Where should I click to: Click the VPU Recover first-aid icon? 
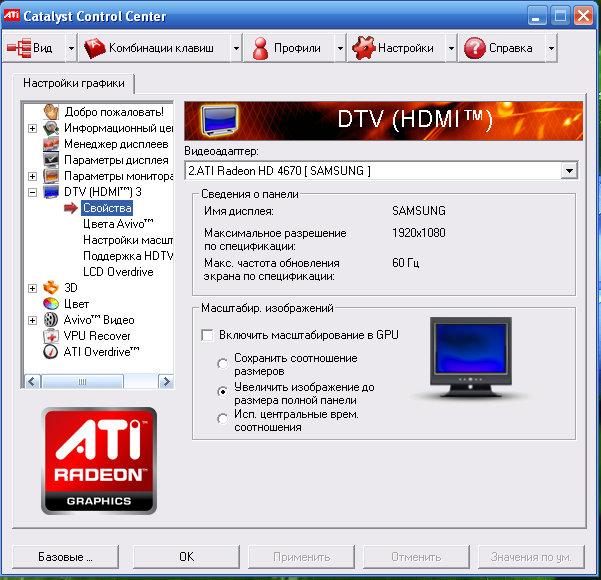pyautogui.click(x=51, y=336)
